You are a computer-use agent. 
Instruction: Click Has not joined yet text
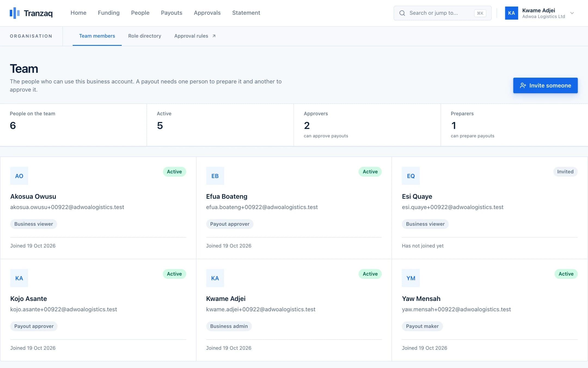[x=422, y=246]
